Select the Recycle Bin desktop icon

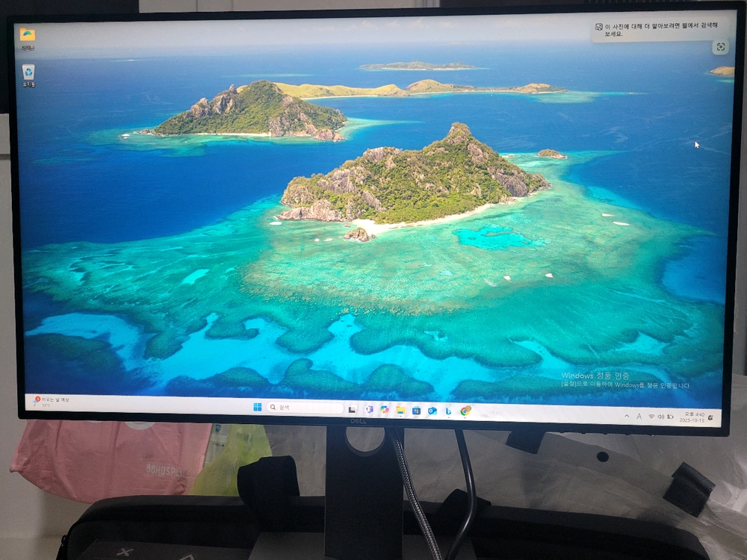point(28,76)
